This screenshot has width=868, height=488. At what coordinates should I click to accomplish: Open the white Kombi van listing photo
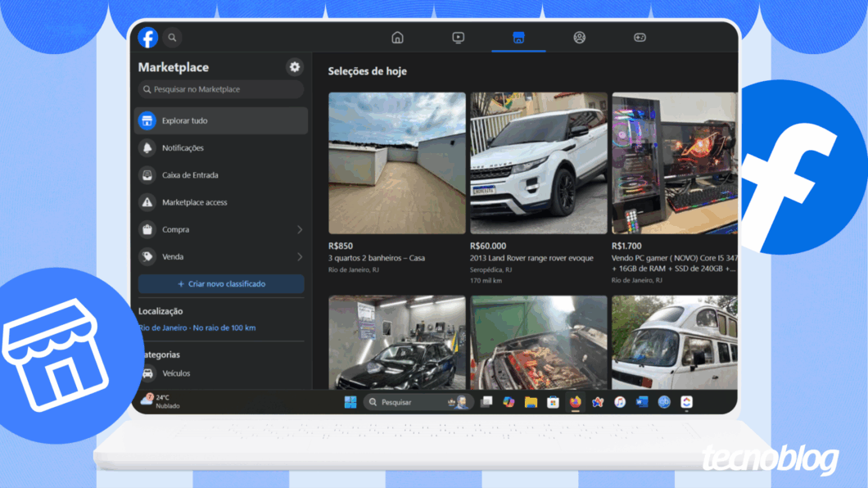click(674, 342)
